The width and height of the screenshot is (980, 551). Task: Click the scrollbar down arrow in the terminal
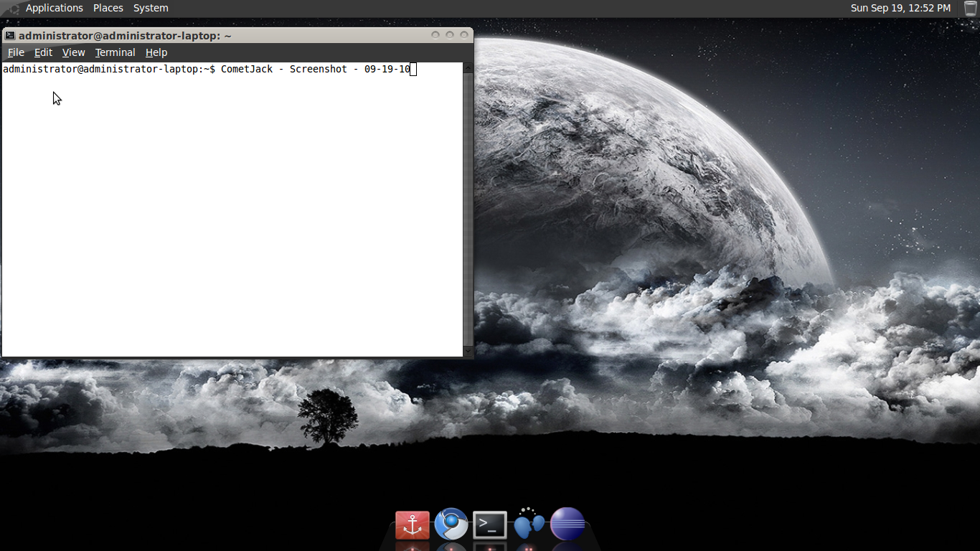click(468, 351)
